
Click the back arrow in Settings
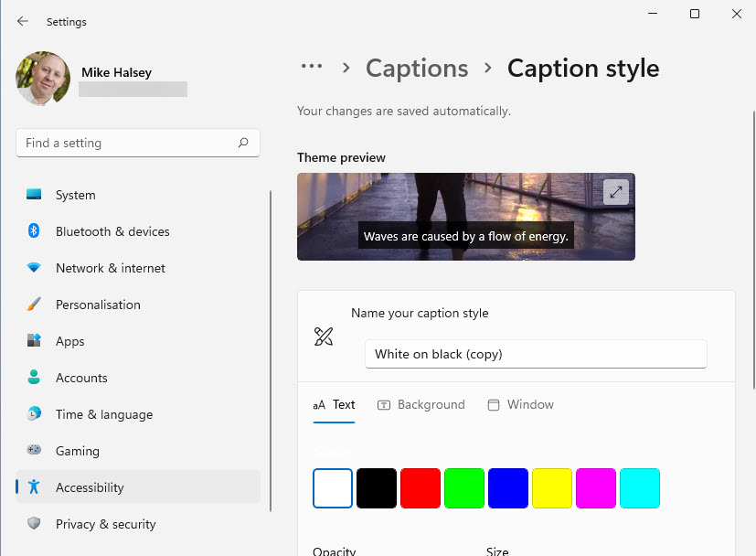pos(23,21)
